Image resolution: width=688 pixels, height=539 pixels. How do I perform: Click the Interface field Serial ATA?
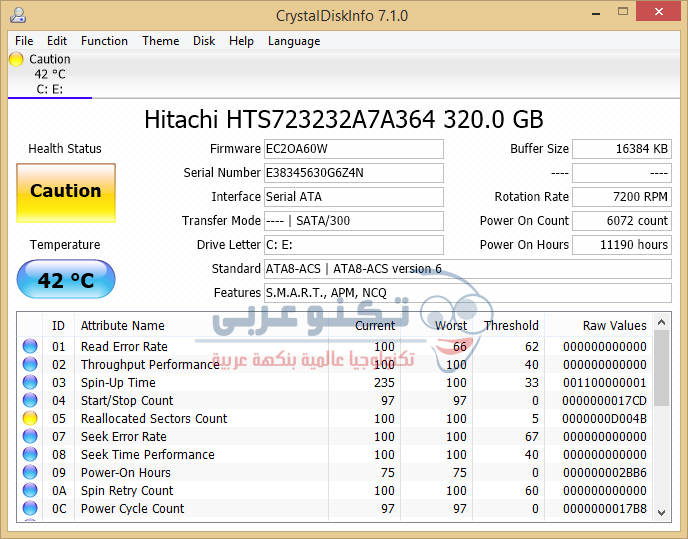[x=354, y=197]
